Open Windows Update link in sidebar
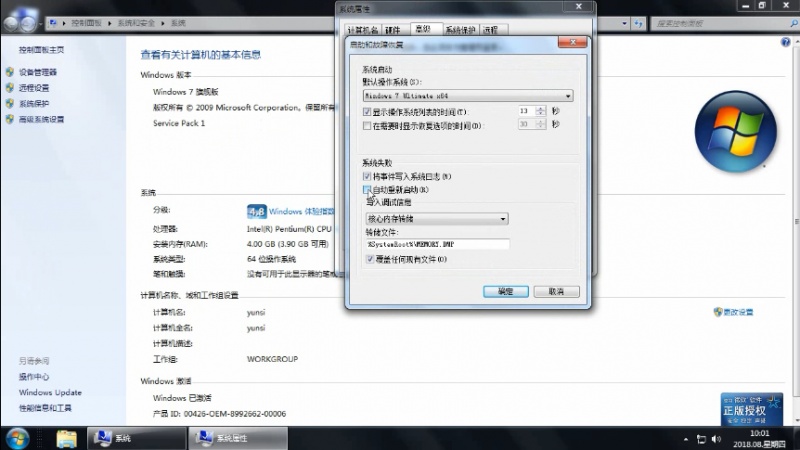The height and width of the screenshot is (450, 800). coord(50,392)
